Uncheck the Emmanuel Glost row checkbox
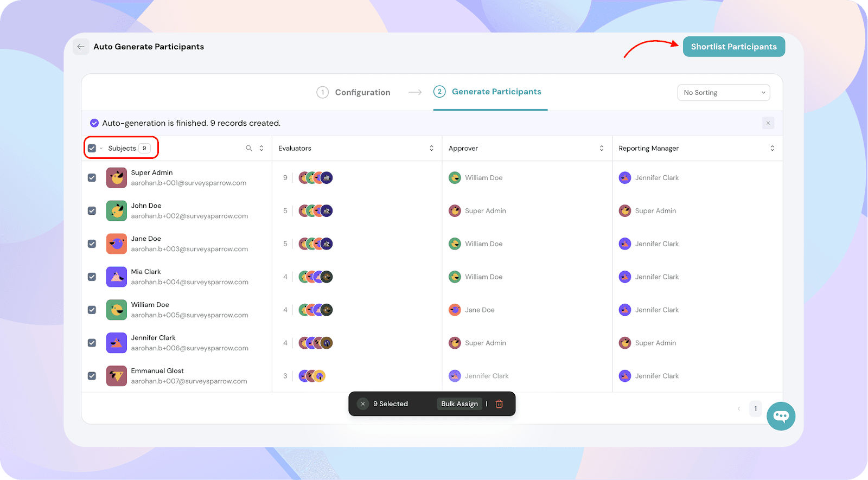 pyautogui.click(x=92, y=376)
